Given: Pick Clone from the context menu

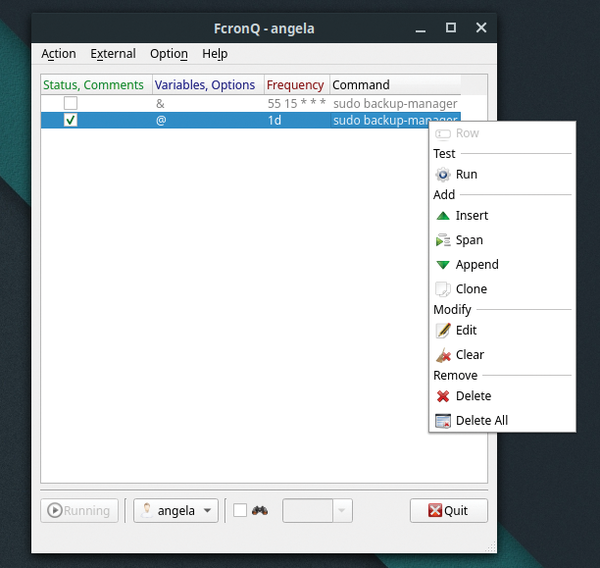Looking at the screenshot, I should point(502,289).
